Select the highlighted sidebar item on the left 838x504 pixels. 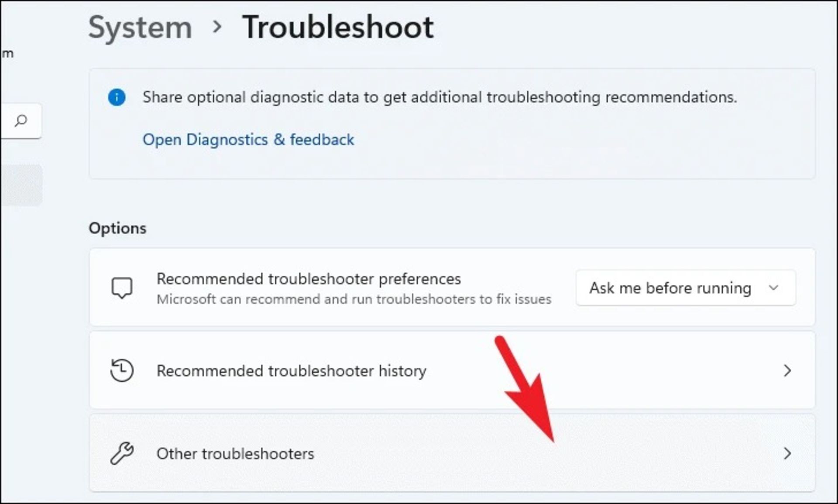coord(21,185)
